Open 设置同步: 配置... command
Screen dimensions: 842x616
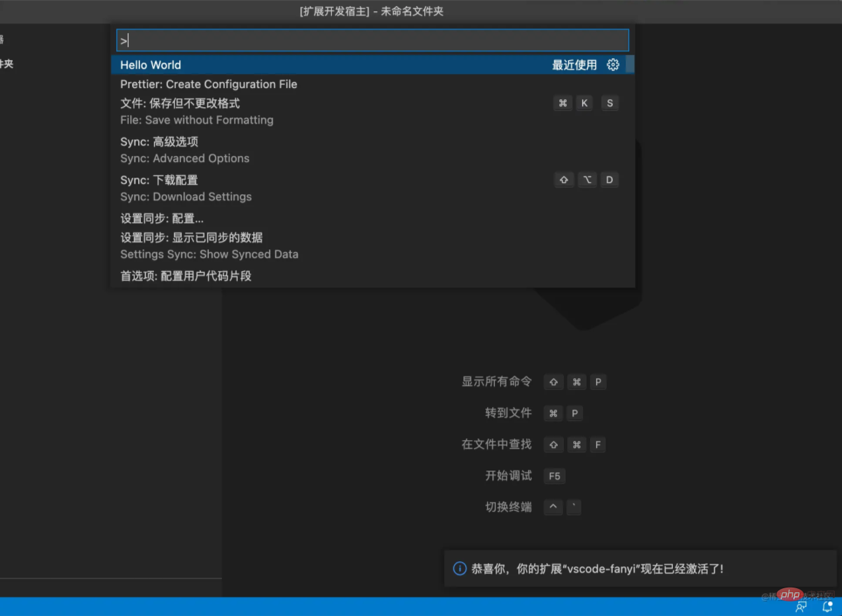(x=162, y=219)
